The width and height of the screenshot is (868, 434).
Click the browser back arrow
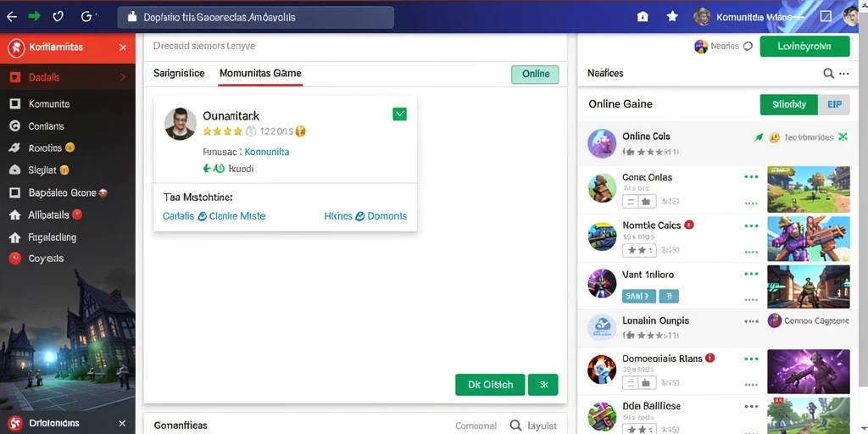(x=11, y=17)
